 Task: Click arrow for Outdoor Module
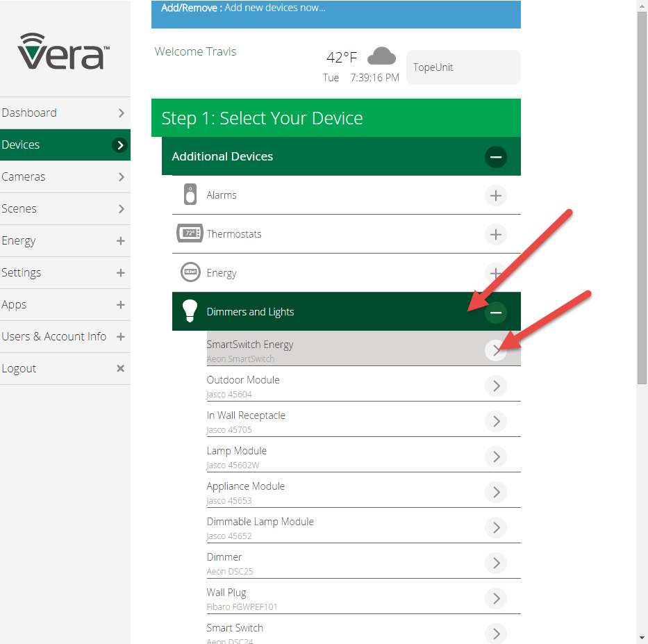495,386
